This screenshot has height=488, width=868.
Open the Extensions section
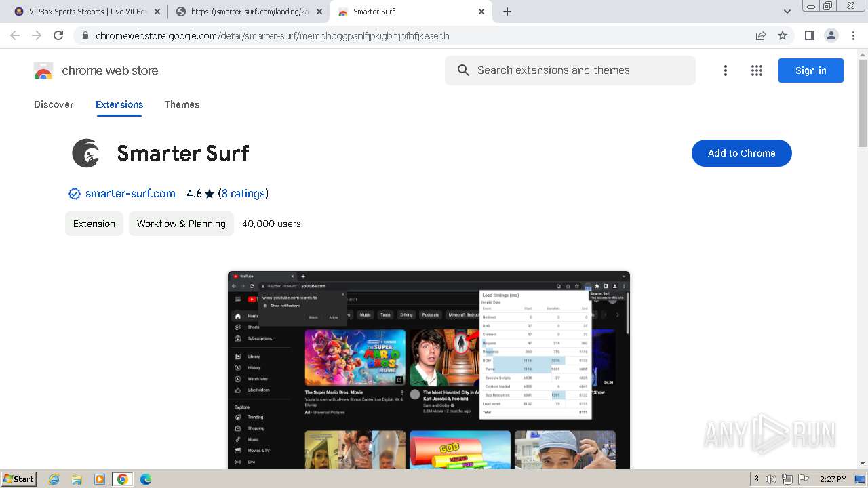click(119, 104)
